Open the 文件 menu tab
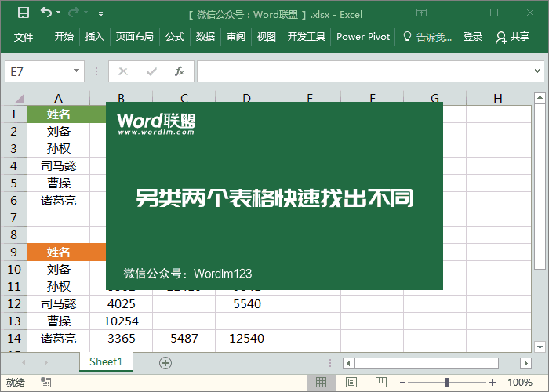The image size is (549, 392). 24,37
